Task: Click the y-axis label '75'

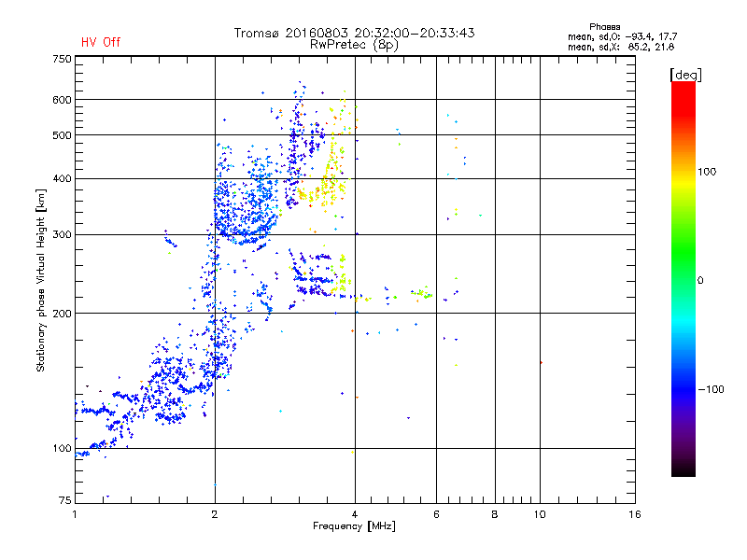Action: pos(64,500)
